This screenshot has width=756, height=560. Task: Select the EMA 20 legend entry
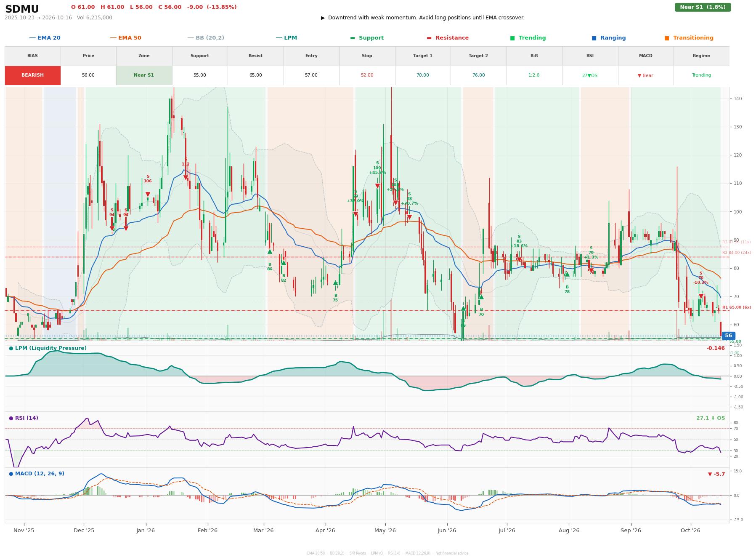[45, 38]
